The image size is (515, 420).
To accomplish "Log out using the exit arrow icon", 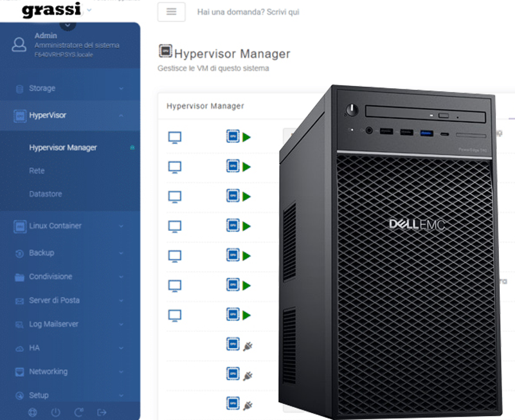I will 102,412.
